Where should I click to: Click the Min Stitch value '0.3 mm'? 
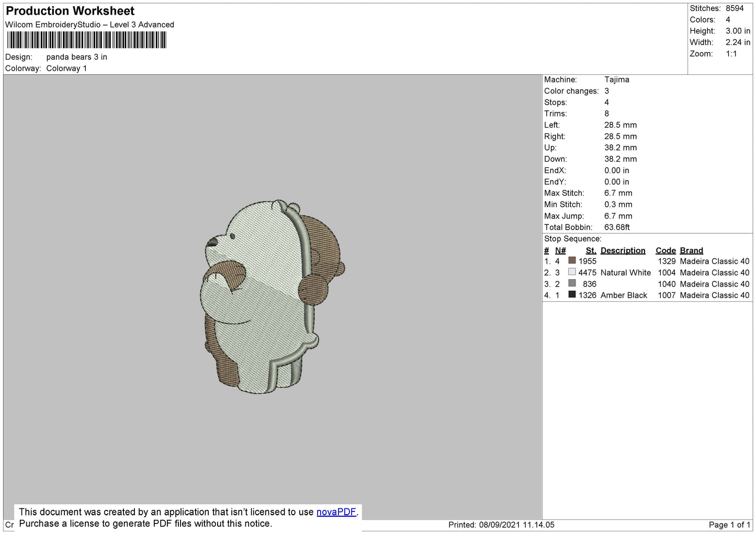(618, 204)
